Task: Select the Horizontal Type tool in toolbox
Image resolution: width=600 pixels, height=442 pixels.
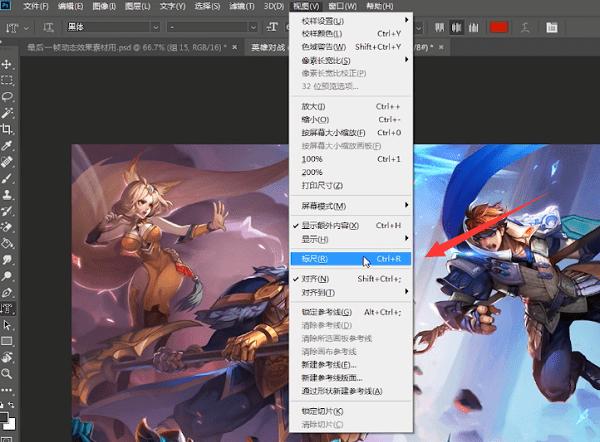Action: 7,308
